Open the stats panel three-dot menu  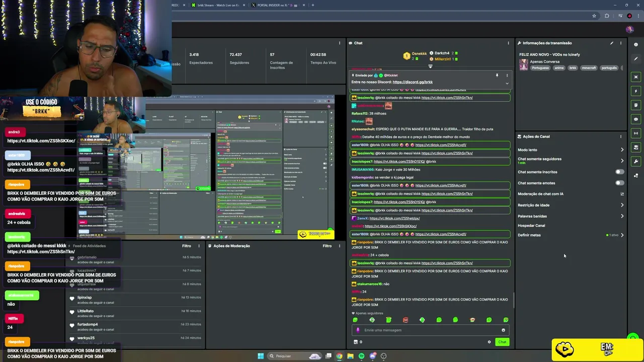(340, 43)
